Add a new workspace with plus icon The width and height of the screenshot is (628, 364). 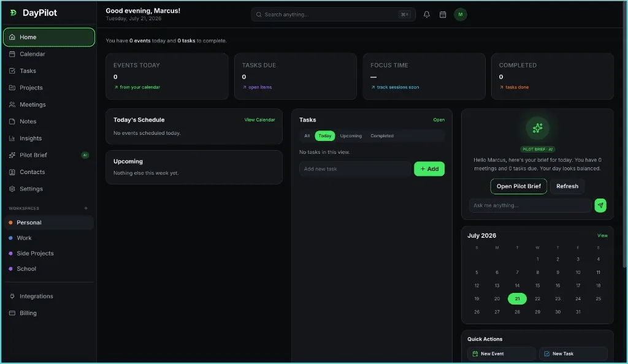pos(86,208)
